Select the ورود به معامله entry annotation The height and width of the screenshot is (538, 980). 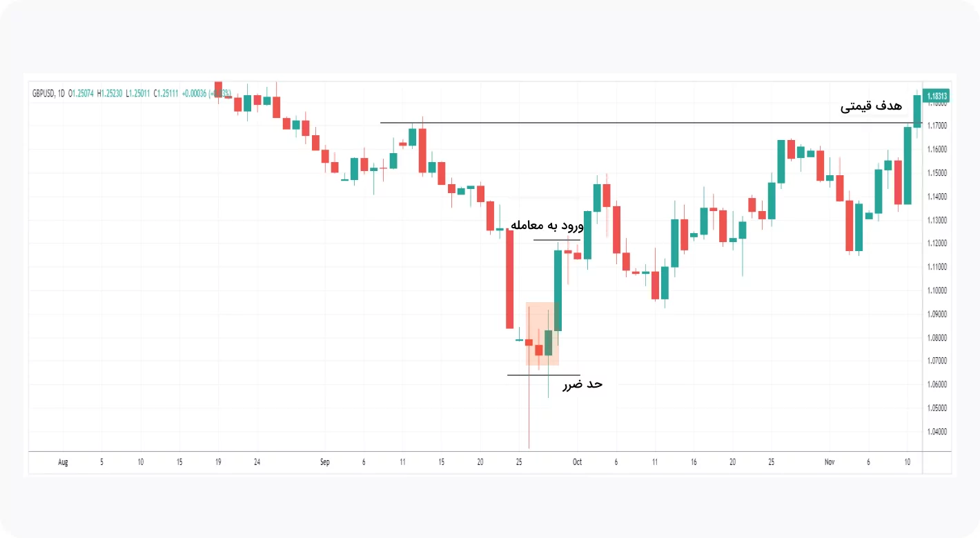tap(547, 226)
